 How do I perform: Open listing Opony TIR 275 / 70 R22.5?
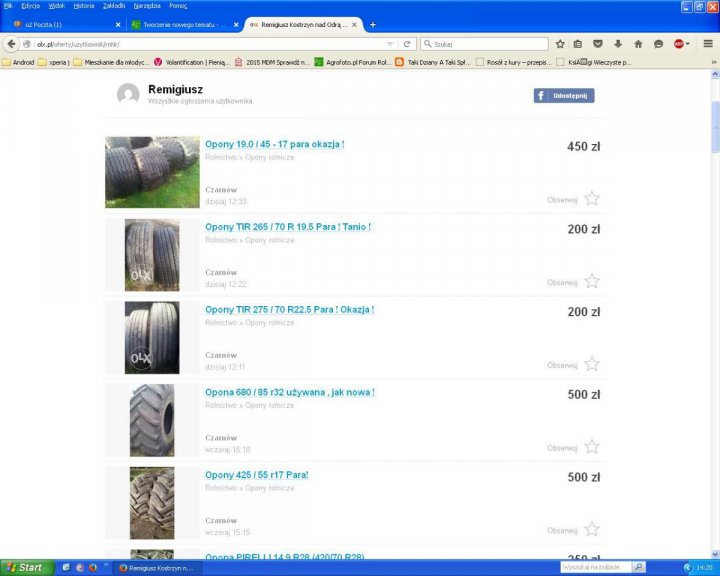(x=289, y=310)
